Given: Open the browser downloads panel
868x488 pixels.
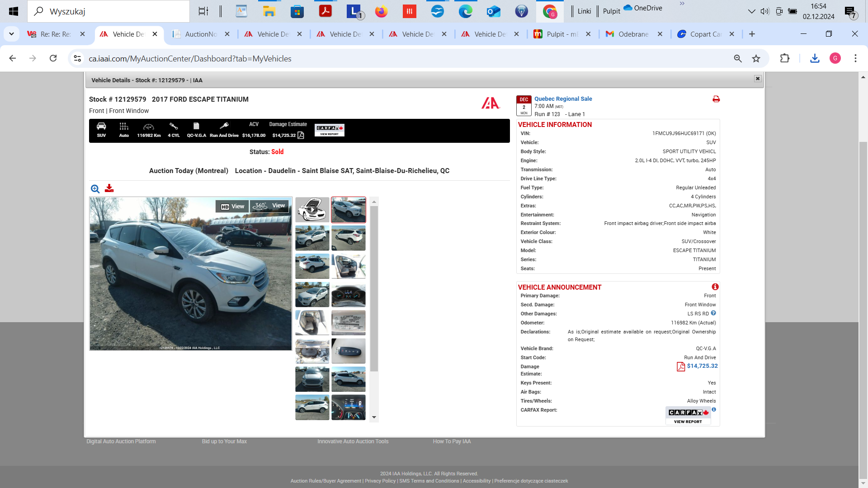Looking at the screenshot, I should click(x=815, y=58).
